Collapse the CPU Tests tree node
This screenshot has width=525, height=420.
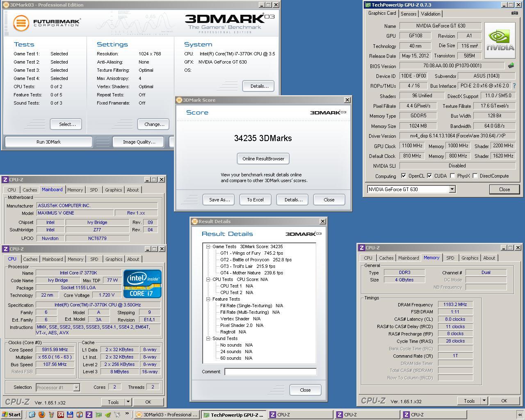[x=208, y=279]
